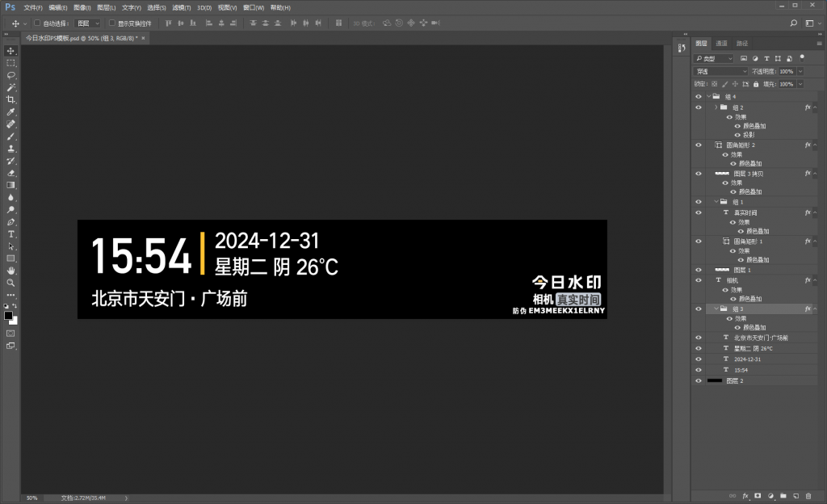The image size is (827, 504).
Task: Create a new layer in the Layers panel
Action: (796, 496)
